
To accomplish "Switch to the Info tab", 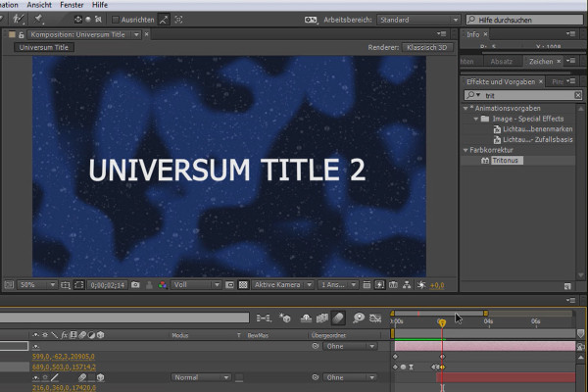I will tap(473, 34).
